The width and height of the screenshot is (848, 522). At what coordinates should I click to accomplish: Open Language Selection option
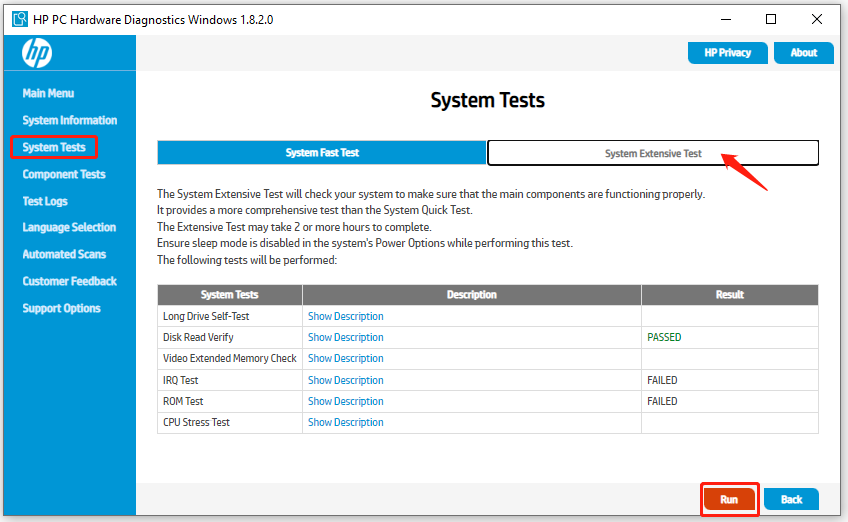click(69, 227)
